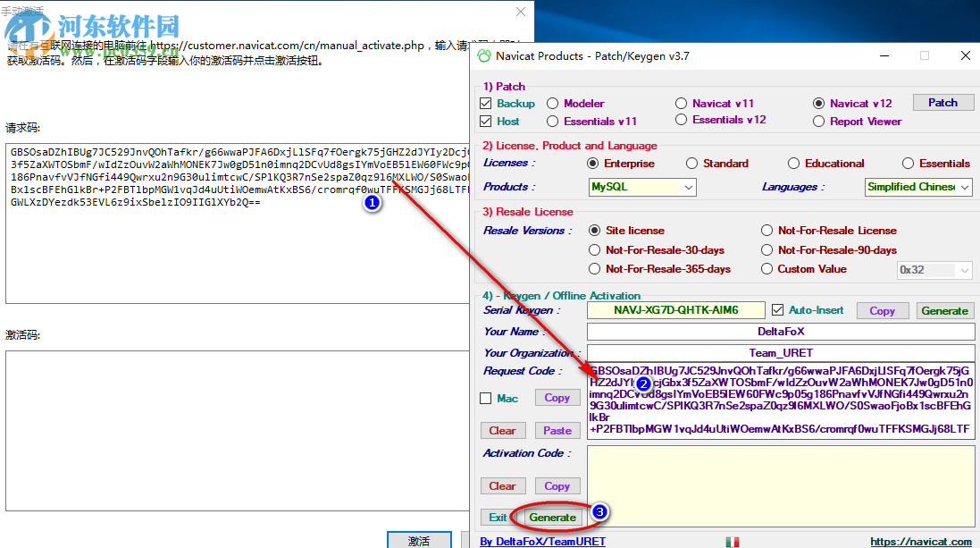The image size is (980, 548).
Task: Select Not-For-Resale-365-days
Action: (x=595, y=268)
